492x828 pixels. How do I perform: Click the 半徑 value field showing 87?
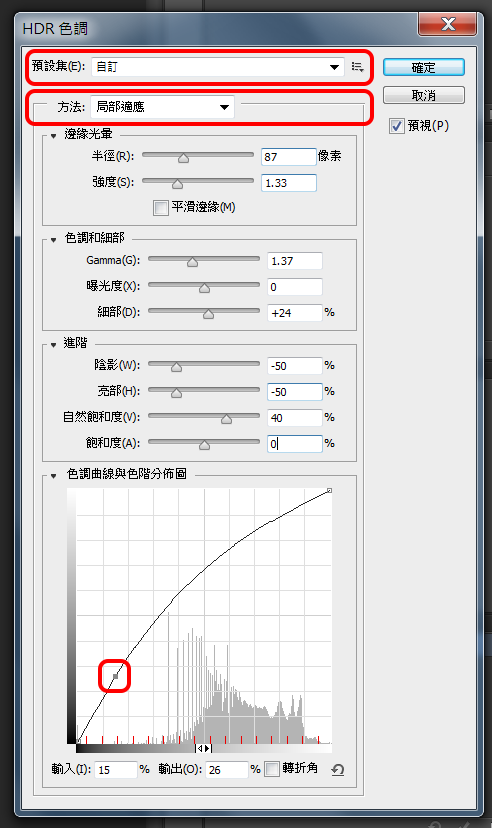point(289,157)
